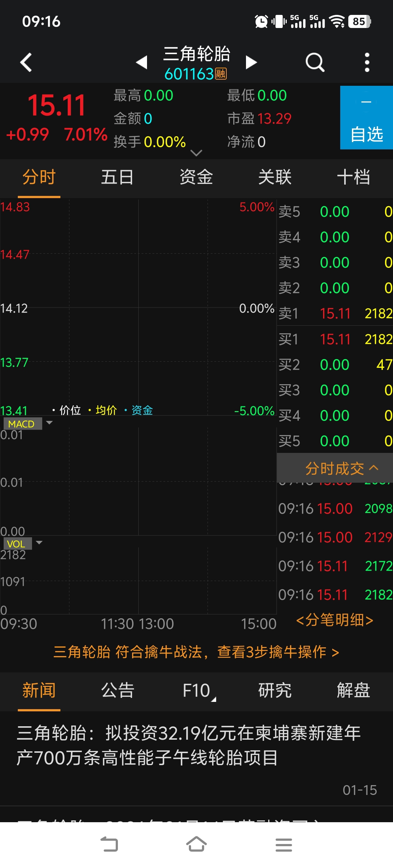Tap the MACD indicator chart area
This screenshot has height=868, width=393.
[x=138, y=482]
